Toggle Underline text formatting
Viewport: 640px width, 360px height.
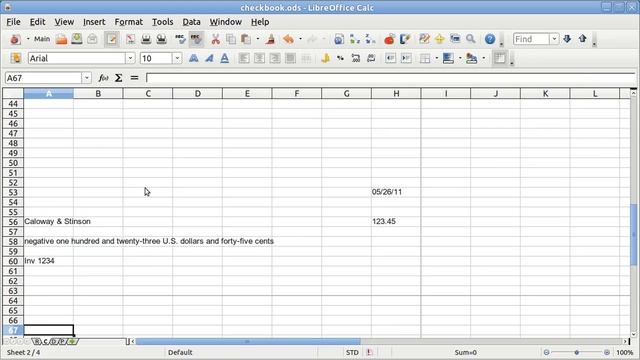coord(224,58)
